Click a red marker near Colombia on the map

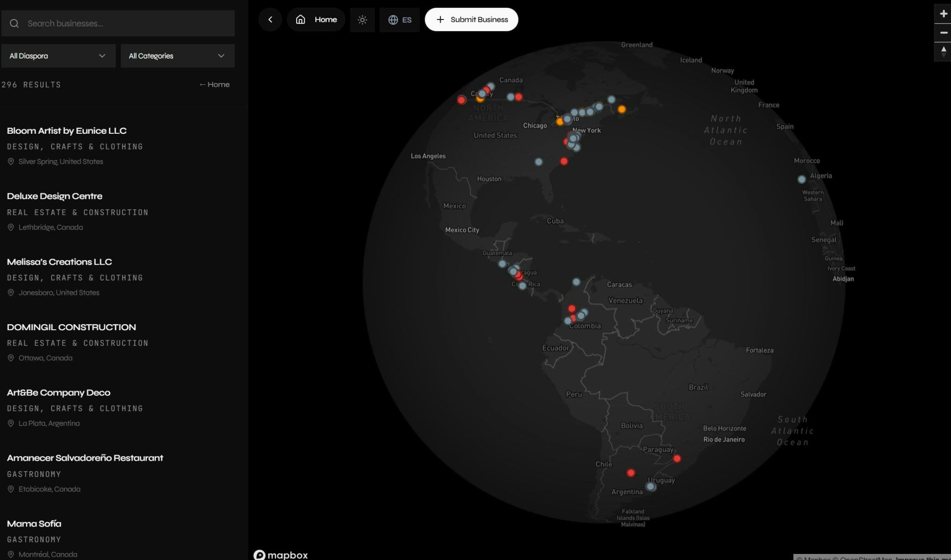coord(572,308)
